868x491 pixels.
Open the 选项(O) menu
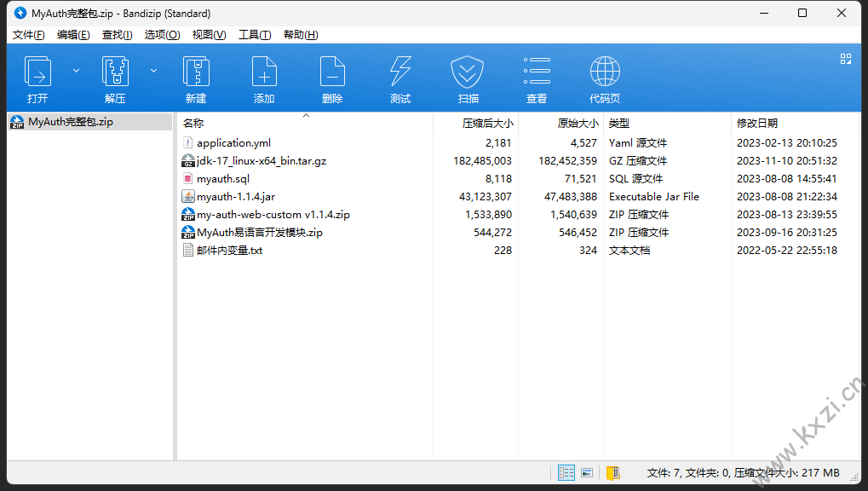coord(162,35)
